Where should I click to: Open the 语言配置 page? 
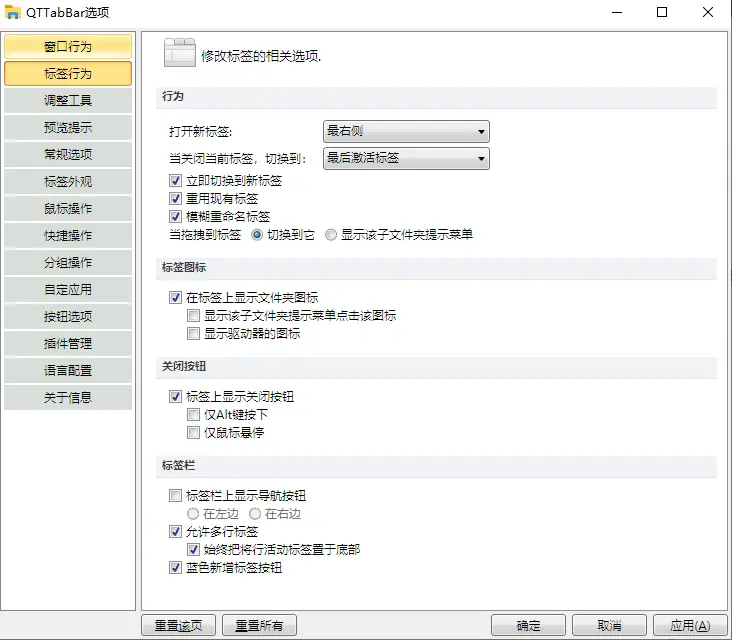(68, 371)
